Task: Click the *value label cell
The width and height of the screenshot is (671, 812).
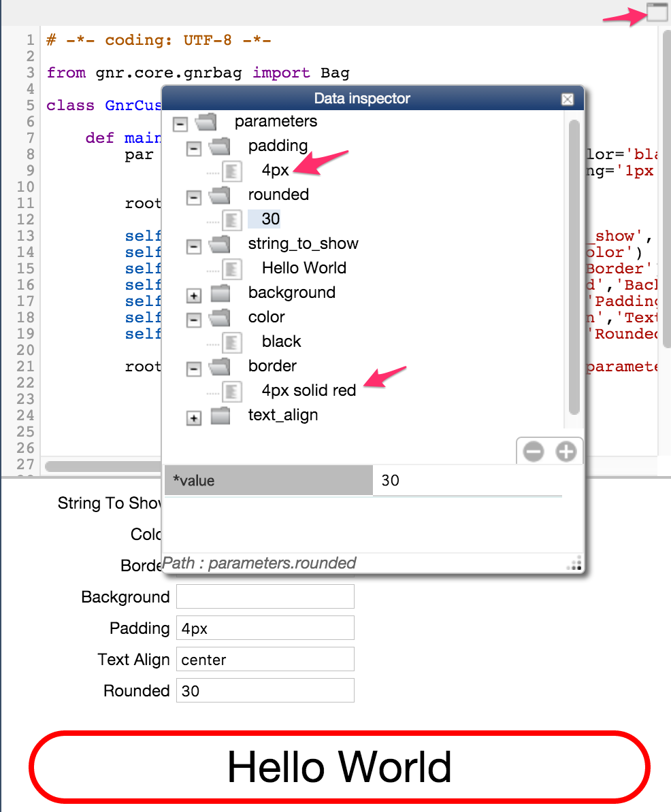Action: coord(268,481)
